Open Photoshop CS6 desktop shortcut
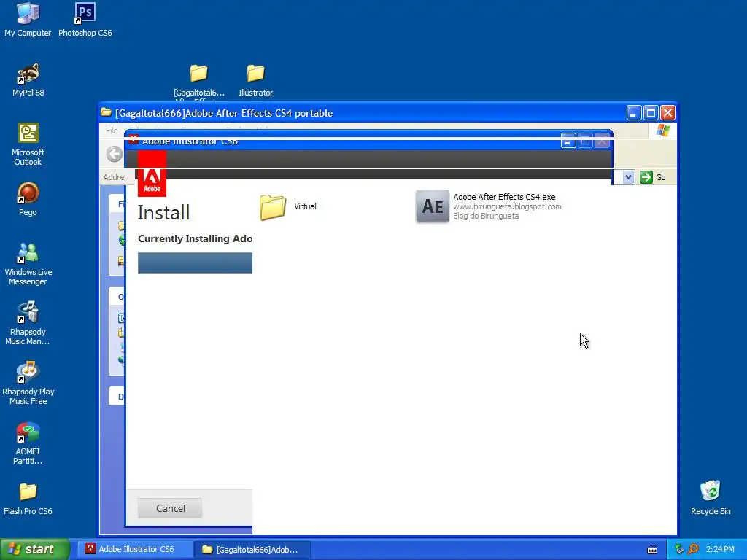Viewport: 747px width, 560px height. pyautogui.click(x=85, y=20)
